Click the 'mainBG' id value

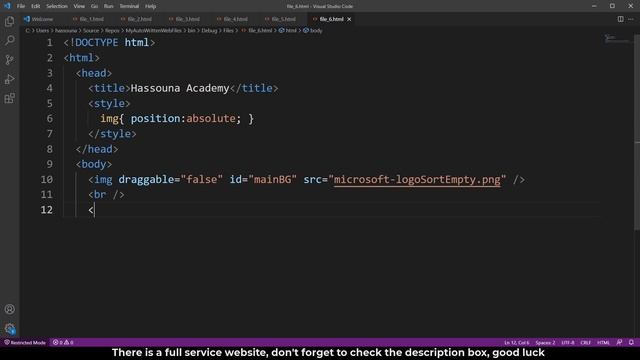coord(272,180)
